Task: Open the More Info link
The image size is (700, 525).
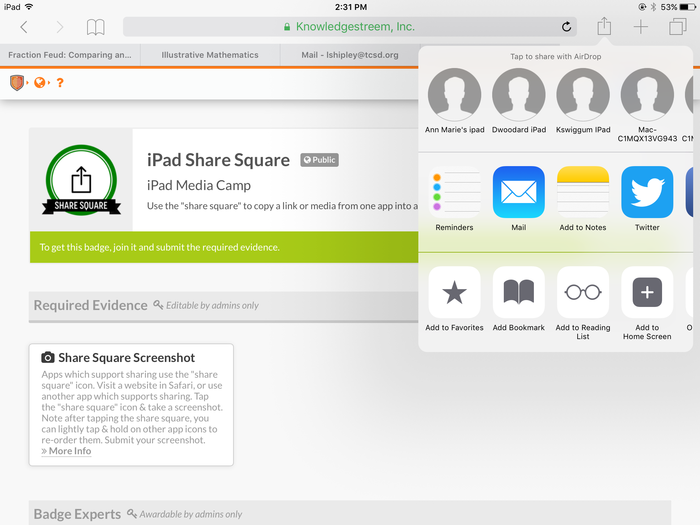Action: click(x=69, y=451)
